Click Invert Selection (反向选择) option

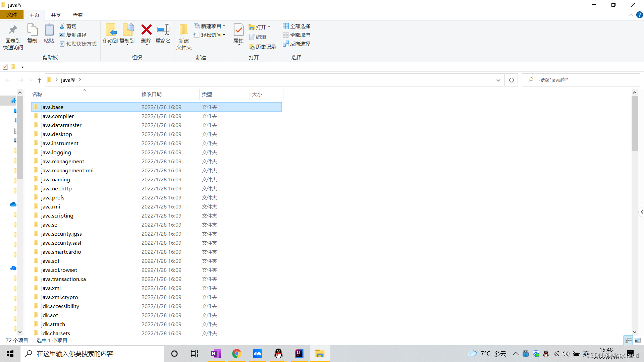pos(297,44)
